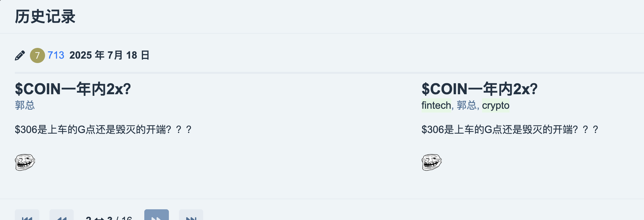Image resolution: width=644 pixels, height=220 pixels.
Task: Go to the next revision
Action: click(x=157, y=216)
